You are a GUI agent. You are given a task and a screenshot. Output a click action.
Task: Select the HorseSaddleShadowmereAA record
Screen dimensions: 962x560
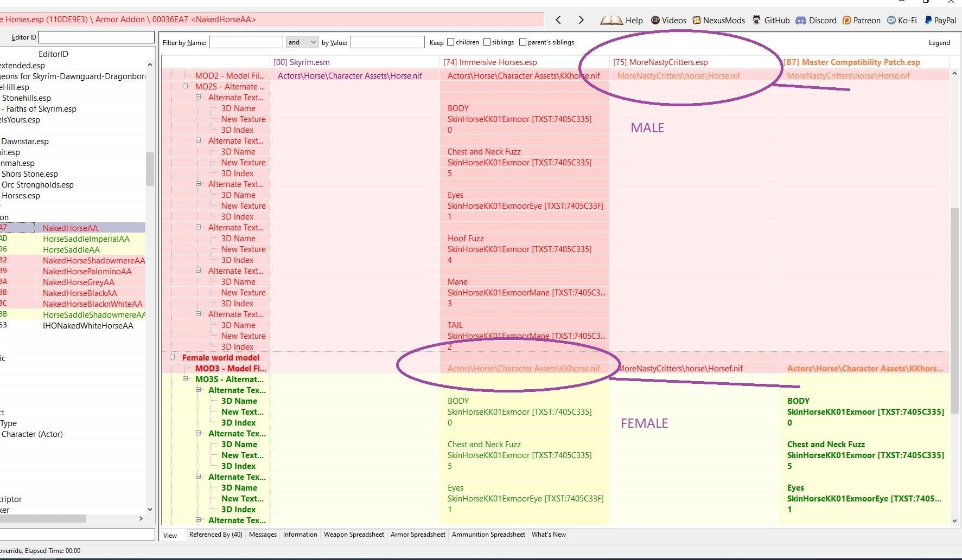pyautogui.click(x=94, y=314)
